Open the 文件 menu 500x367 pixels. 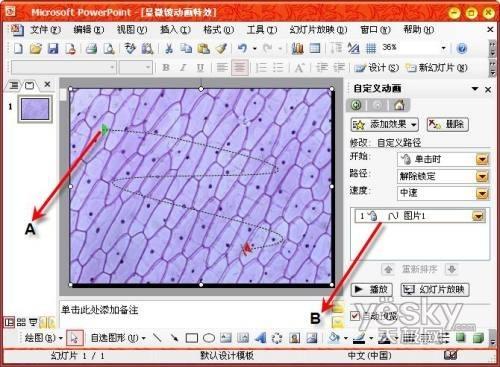[45, 30]
